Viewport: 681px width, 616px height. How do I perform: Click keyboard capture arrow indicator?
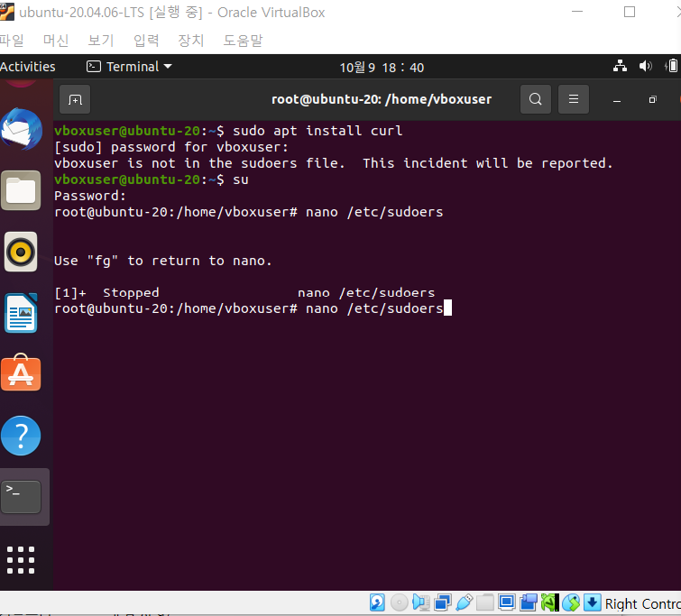click(593, 602)
